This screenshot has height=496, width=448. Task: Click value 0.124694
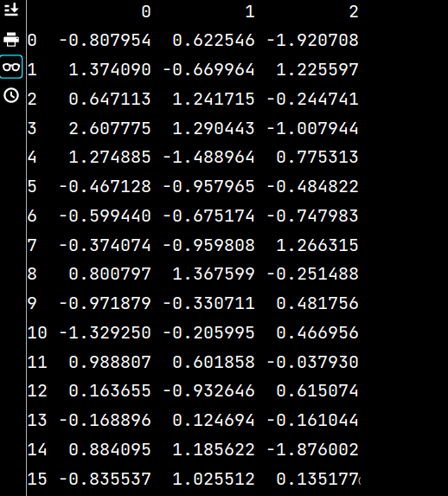(x=214, y=421)
